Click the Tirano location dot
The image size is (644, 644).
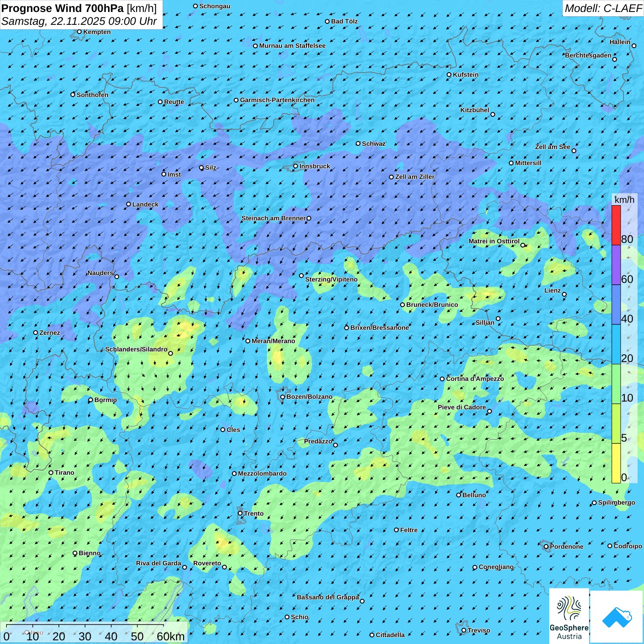pos(51,472)
